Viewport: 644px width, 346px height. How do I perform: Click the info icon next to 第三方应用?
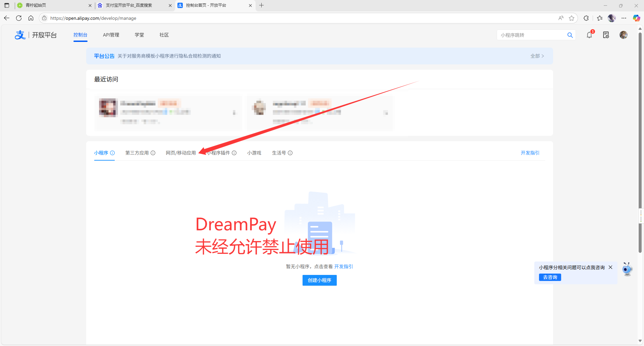(x=153, y=153)
